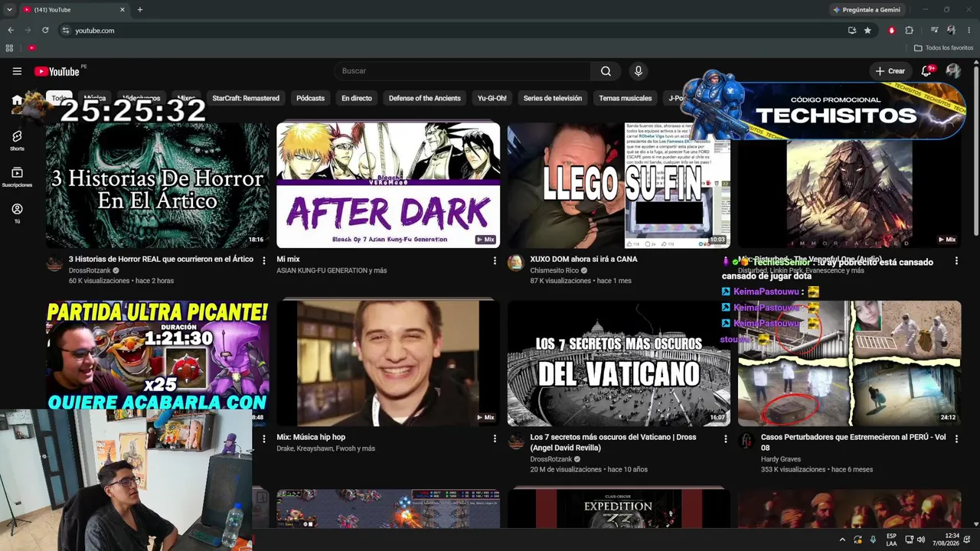The image size is (980, 551).
Task: Select the Pódcasts filter chip
Action: pyautogui.click(x=310, y=98)
